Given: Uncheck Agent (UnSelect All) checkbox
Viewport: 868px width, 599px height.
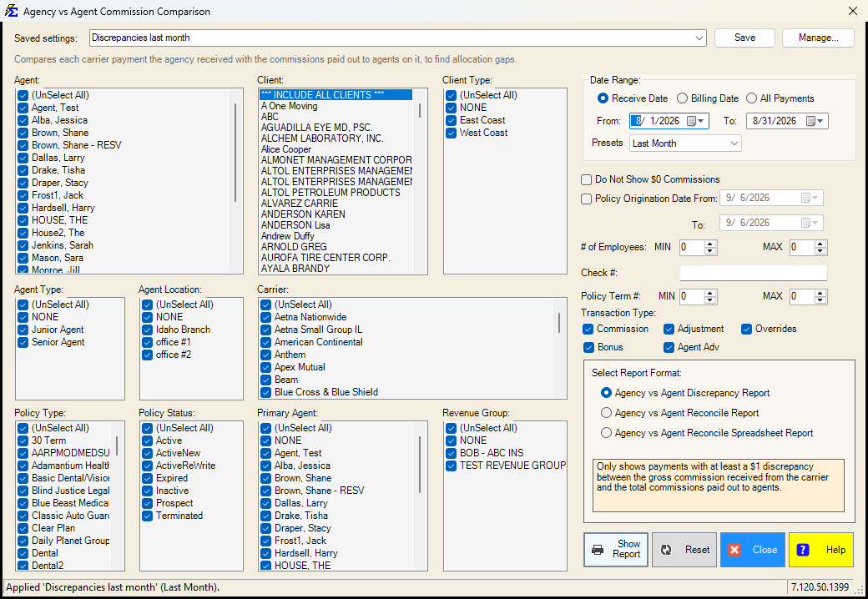Looking at the screenshot, I should point(23,96).
